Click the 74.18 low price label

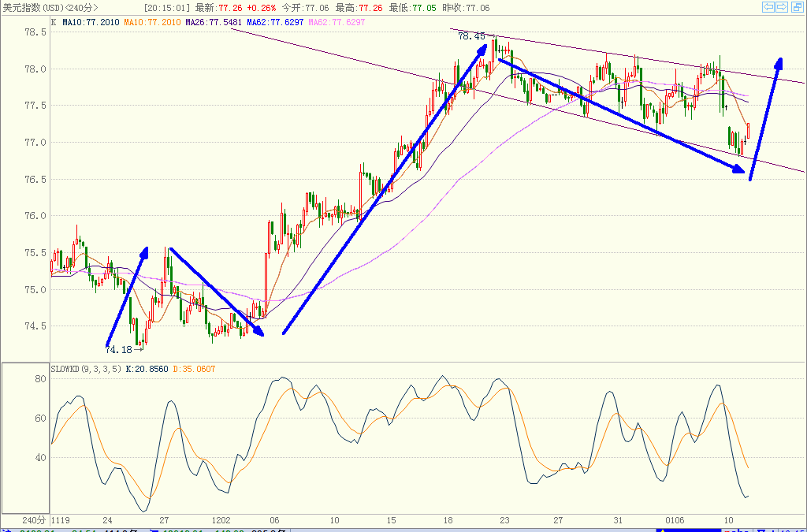[x=119, y=350]
